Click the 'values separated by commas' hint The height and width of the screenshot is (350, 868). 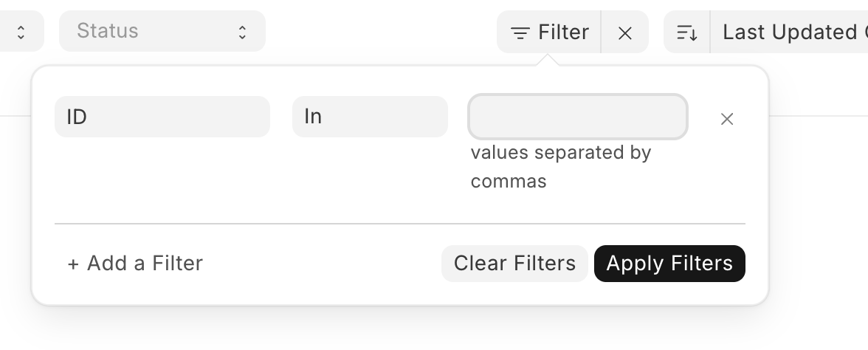pyautogui.click(x=561, y=167)
